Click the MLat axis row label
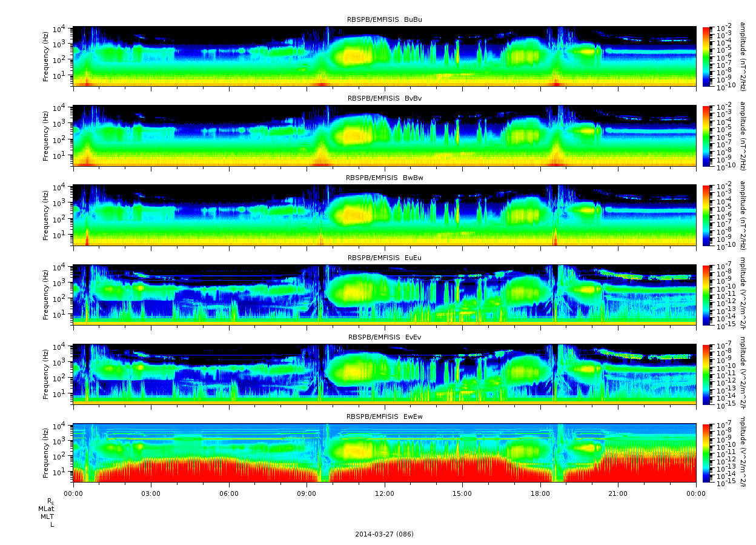The width and height of the screenshot is (756, 545). tap(46, 509)
